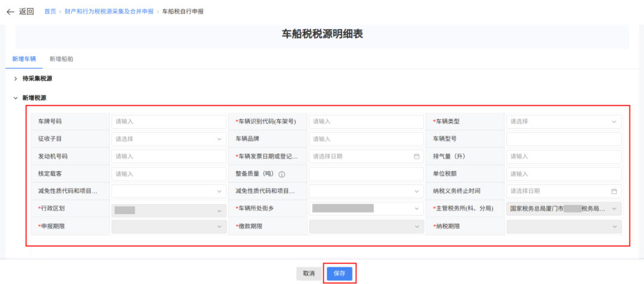Open the 缴款期限 dropdown
Viewport: 644px width, 284px height.
tap(366, 227)
